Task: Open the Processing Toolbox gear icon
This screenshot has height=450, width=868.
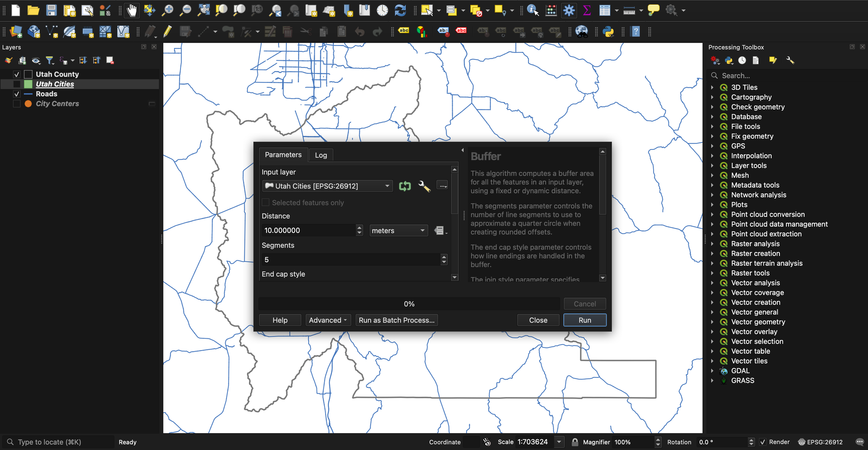Action: 569,10
